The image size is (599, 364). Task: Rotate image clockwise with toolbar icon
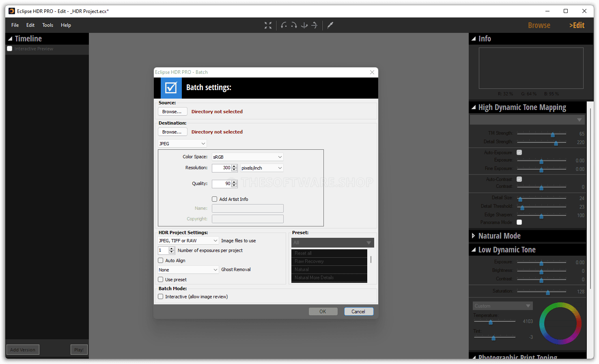294,25
